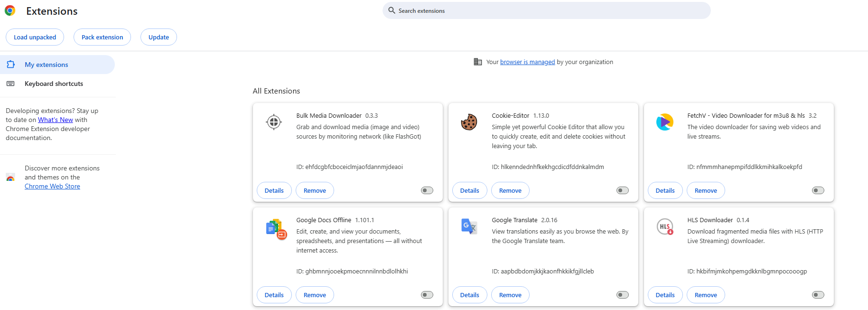
Task: Open the browser is managed link
Action: coord(527,62)
